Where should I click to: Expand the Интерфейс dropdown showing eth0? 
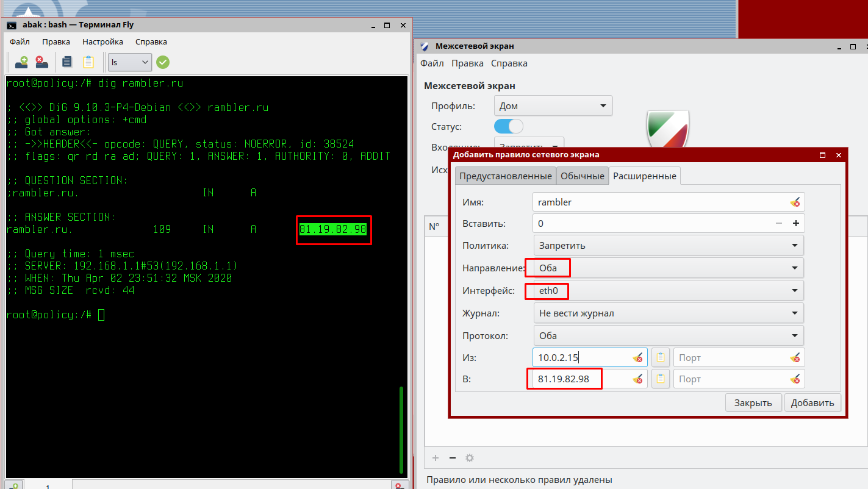pyautogui.click(x=669, y=291)
